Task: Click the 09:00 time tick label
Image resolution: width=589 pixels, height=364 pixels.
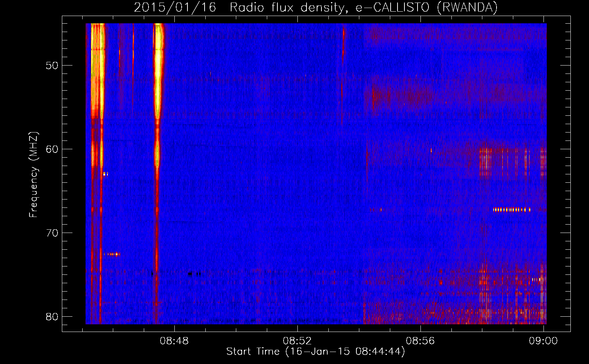Action: click(543, 341)
